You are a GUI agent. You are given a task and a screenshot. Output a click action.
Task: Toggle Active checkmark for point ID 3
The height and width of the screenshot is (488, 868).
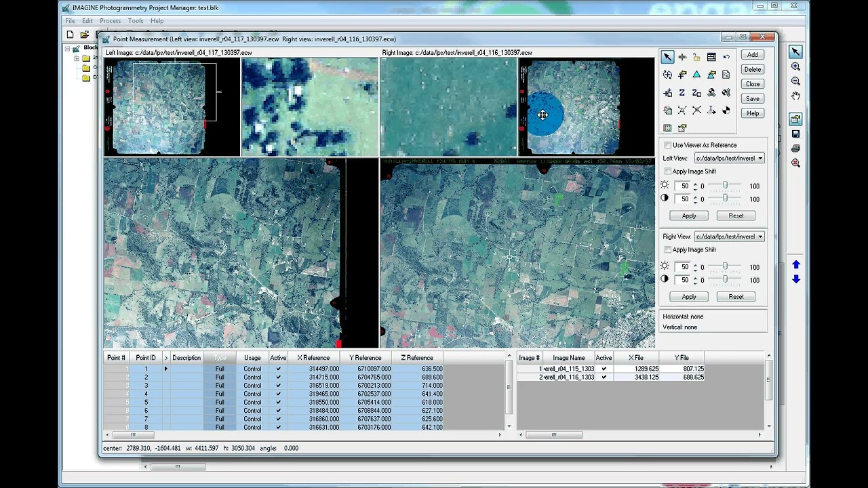278,386
